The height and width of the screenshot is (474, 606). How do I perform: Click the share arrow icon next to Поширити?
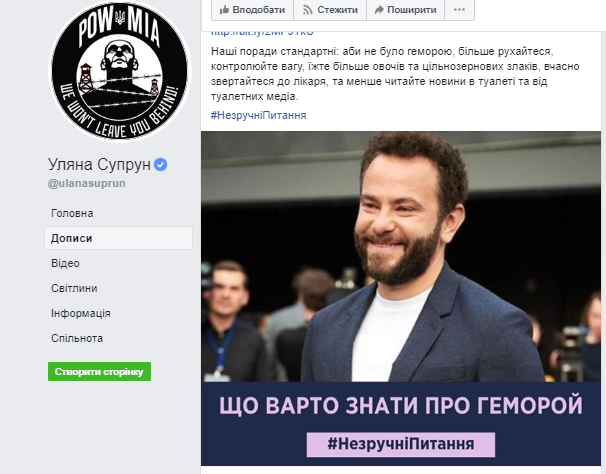379,10
